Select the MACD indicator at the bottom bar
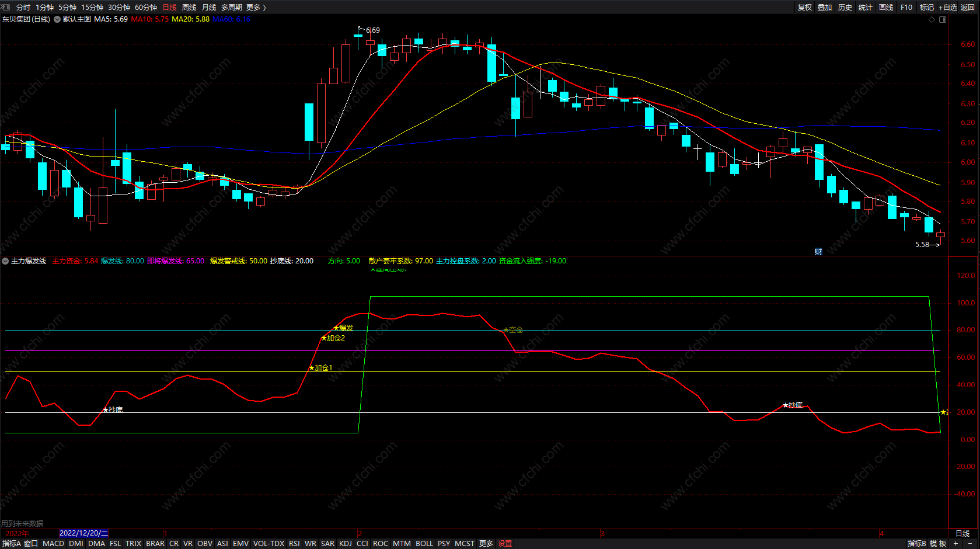 (53, 543)
